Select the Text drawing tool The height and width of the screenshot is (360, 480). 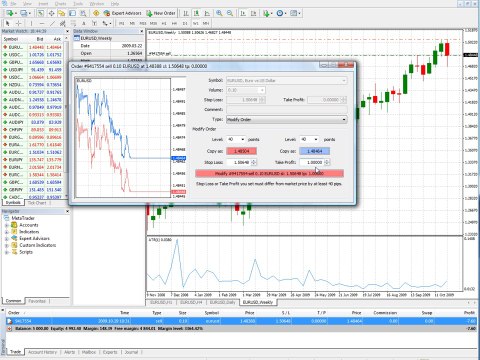[84, 23]
